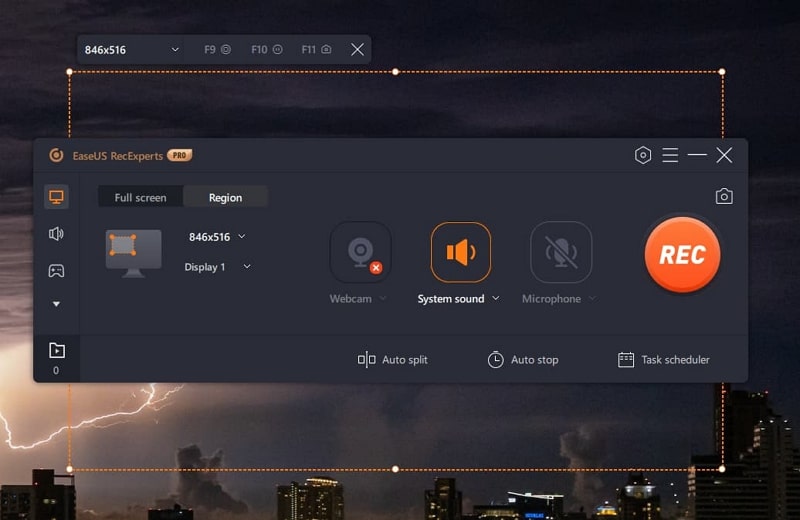The height and width of the screenshot is (520, 800).
Task: Click the recordings count 0
Action: [56, 370]
